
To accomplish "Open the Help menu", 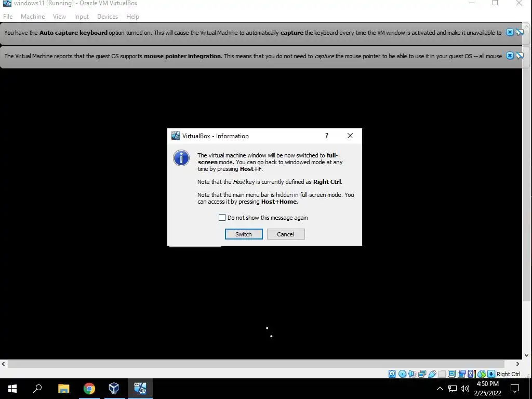I will point(132,16).
